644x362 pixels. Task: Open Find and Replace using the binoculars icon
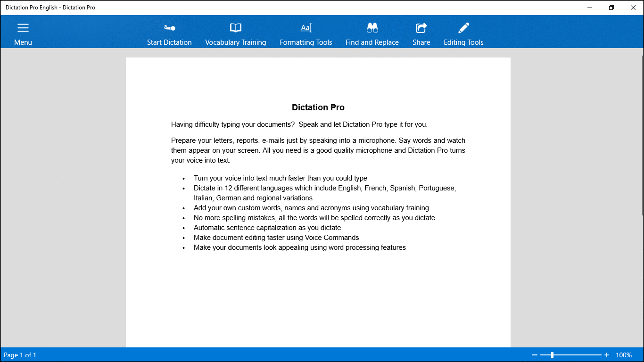pos(372,28)
